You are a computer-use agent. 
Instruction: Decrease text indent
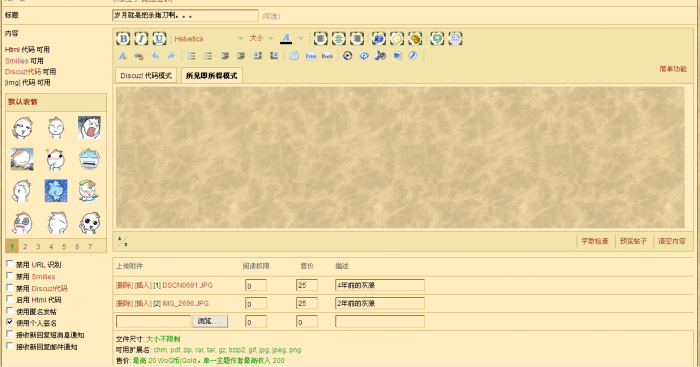(225, 56)
